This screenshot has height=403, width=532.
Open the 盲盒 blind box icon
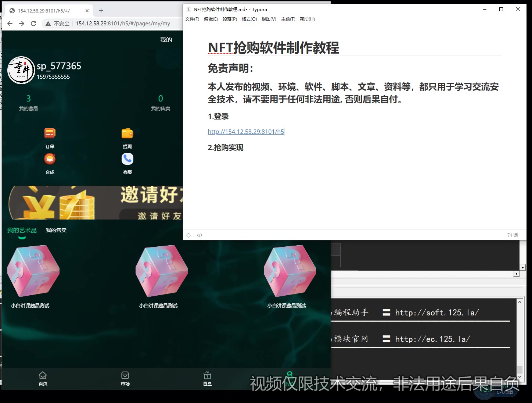[x=207, y=379]
